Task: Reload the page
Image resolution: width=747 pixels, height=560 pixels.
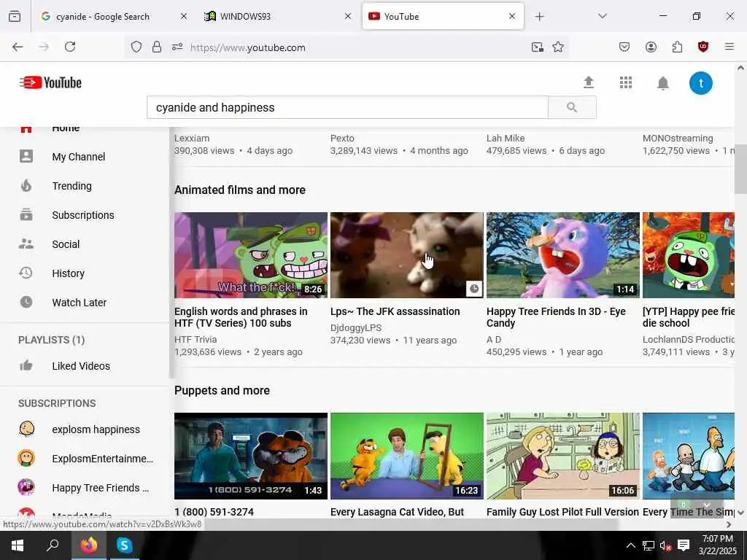Action: click(x=70, y=47)
